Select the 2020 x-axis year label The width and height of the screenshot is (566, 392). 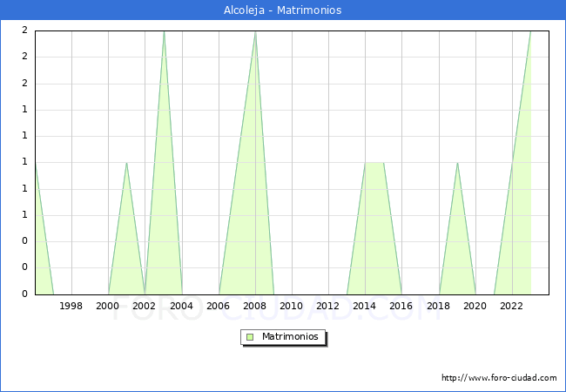475,306
